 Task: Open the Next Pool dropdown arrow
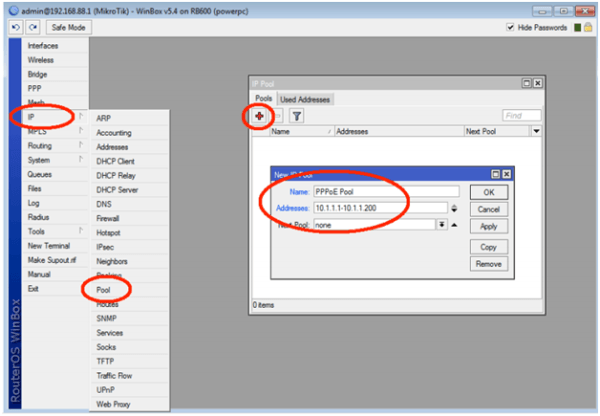tap(442, 225)
